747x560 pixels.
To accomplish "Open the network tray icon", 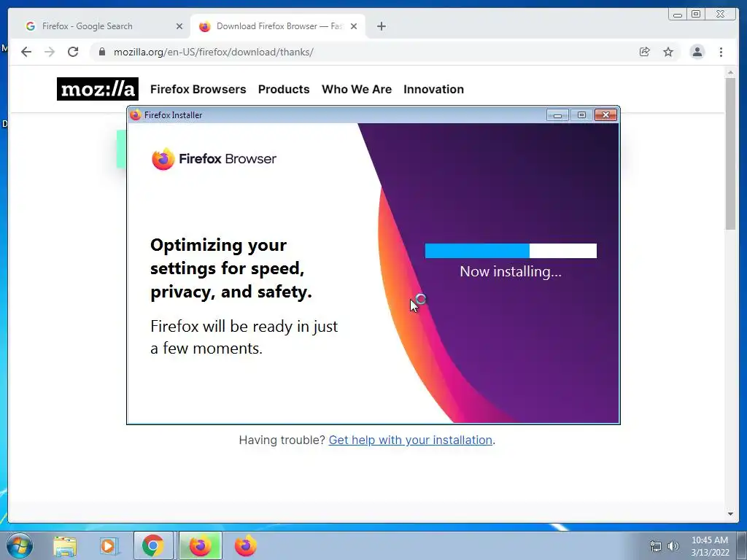I will [656, 546].
